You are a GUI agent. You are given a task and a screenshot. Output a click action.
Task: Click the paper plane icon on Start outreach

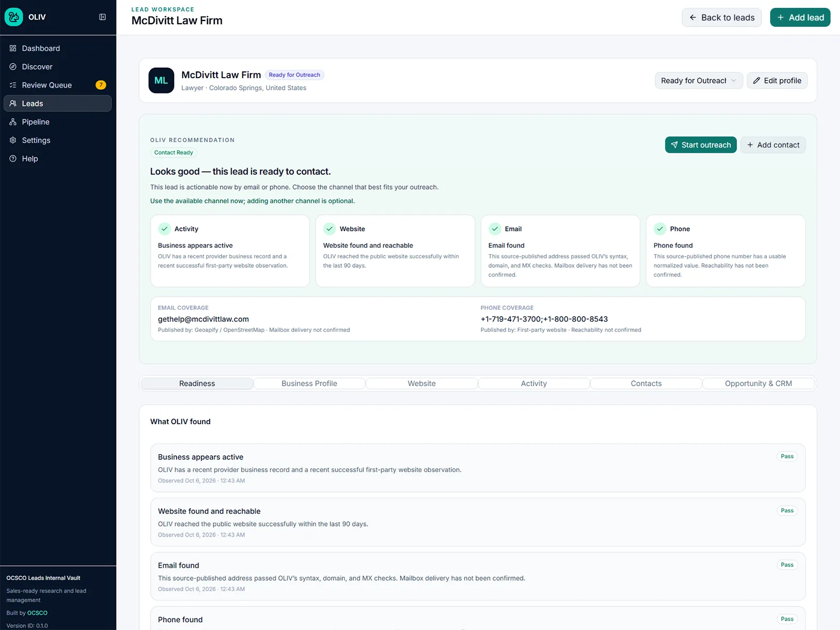click(674, 145)
